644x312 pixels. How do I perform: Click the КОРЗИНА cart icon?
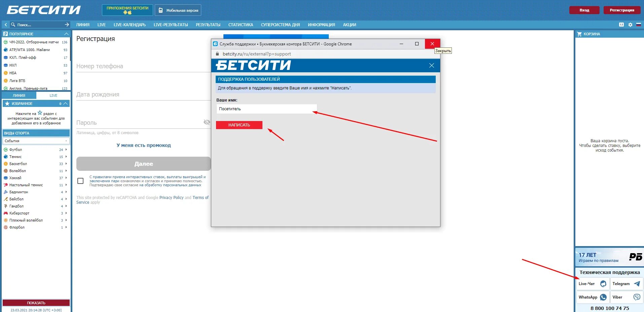579,34
